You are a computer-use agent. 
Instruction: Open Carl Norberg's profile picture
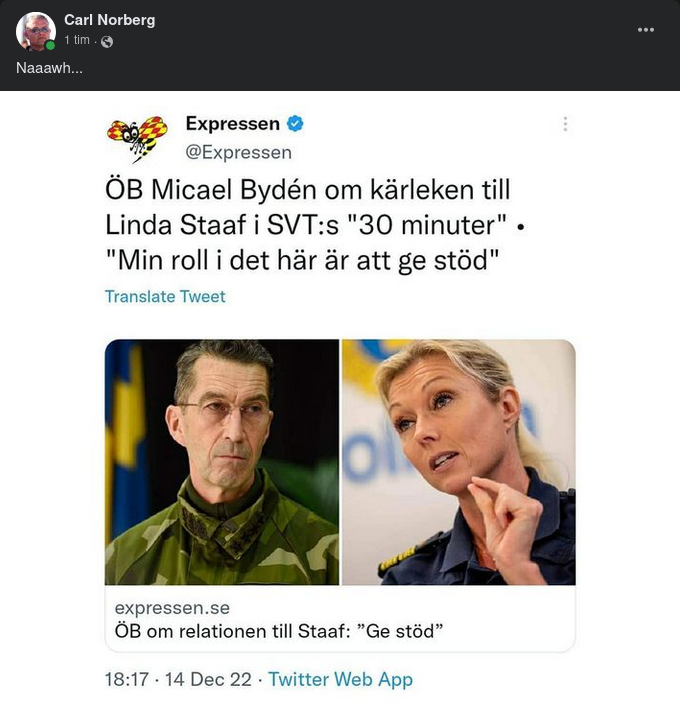click(x=35, y=30)
